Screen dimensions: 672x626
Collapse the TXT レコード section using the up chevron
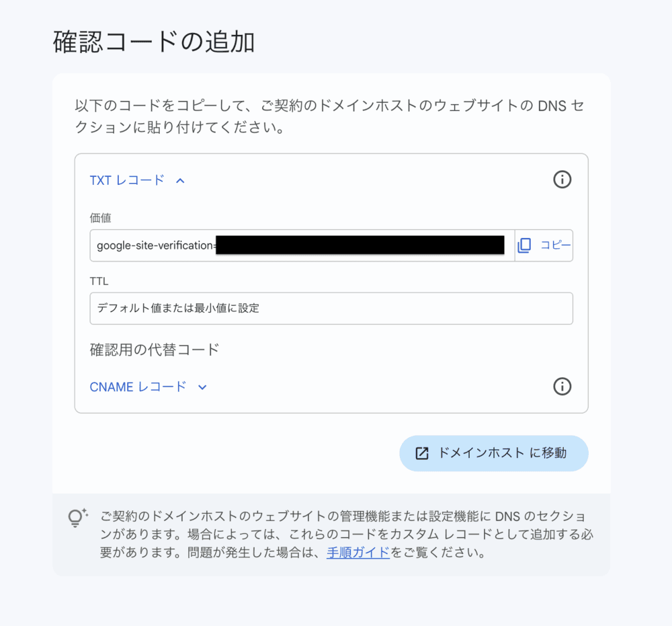(179, 180)
